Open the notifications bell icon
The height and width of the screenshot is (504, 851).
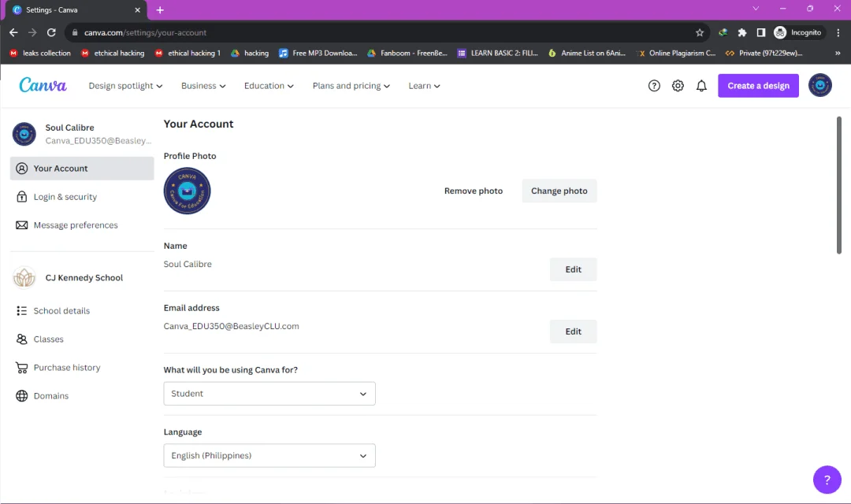(702, 86)
